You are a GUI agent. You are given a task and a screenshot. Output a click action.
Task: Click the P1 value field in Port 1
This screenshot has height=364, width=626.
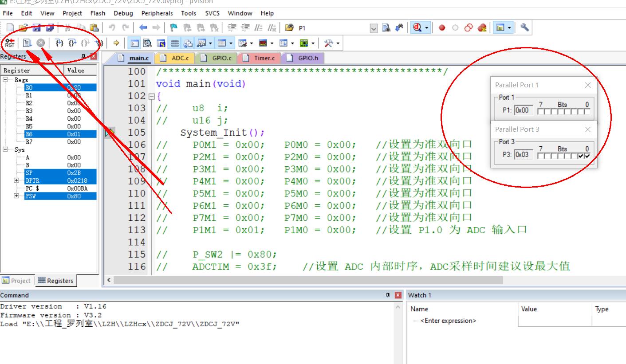[524, 110]
